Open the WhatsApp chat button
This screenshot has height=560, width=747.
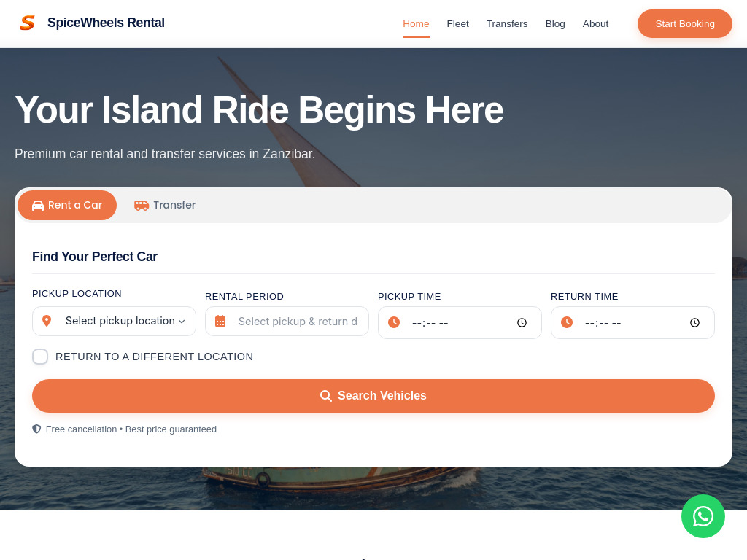pos(703,516)
